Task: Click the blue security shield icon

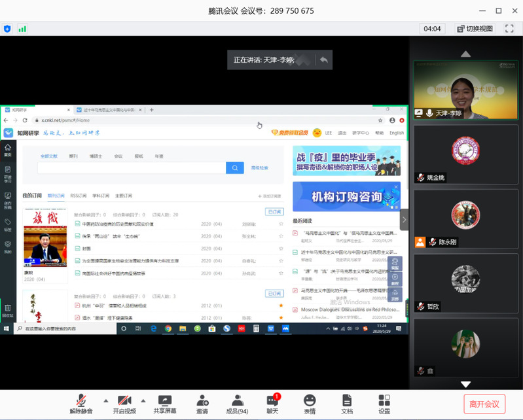Action: tap(7, 29)
